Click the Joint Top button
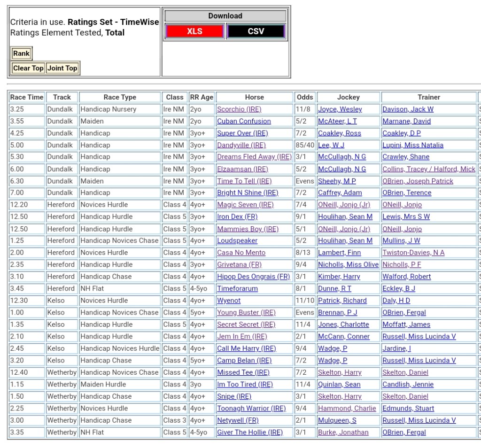This screenshot has height=448, width=481. click(x=62, y=68)
